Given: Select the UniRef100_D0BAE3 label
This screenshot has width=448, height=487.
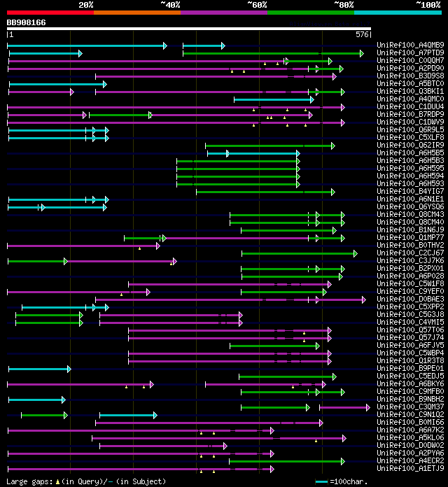Looking at the screenshot, I should coord(410,299).
